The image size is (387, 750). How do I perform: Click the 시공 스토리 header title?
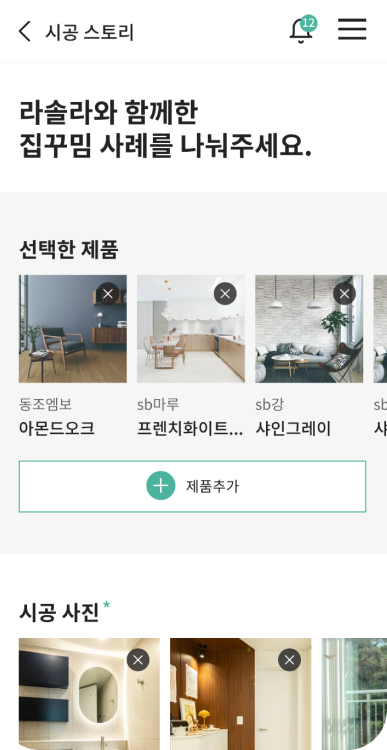click(x=89, y=32)
